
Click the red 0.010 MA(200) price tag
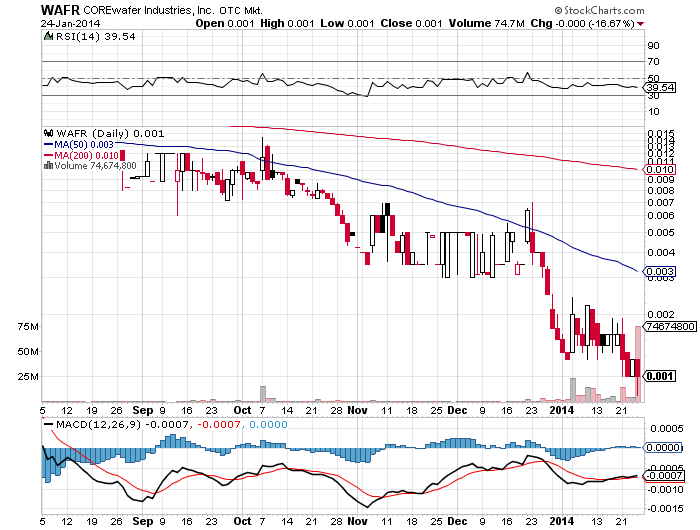coord(660,170)
